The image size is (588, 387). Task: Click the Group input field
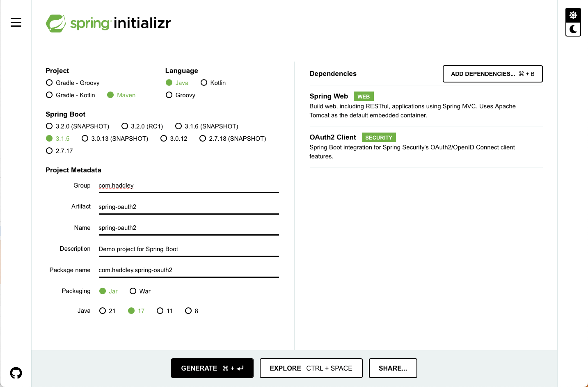click(x=188, y=186)
